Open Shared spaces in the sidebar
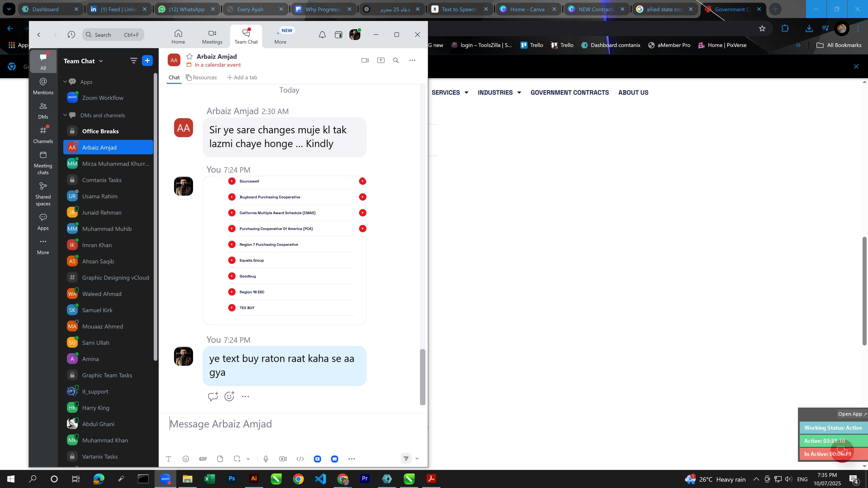The width and height of the screenshot is (868, 488). pyautogui.click(x=43, y=194)
